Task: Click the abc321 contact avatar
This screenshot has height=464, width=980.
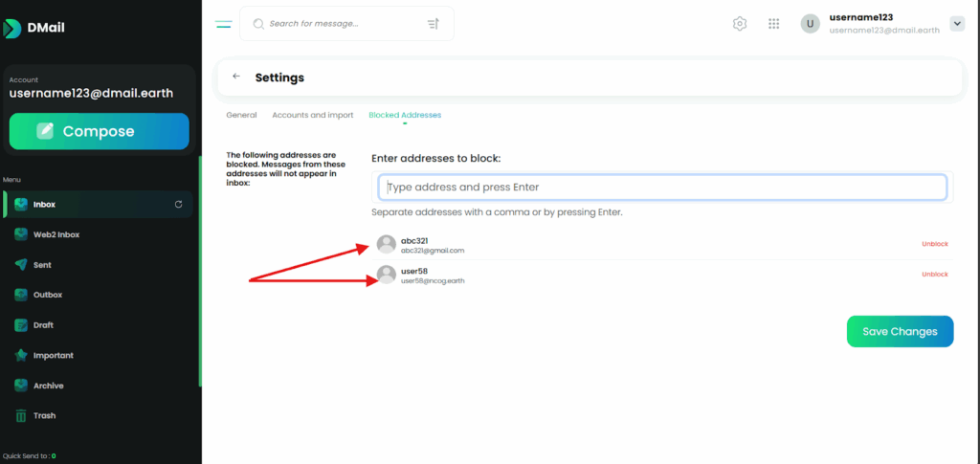Action: coord(386,244)
